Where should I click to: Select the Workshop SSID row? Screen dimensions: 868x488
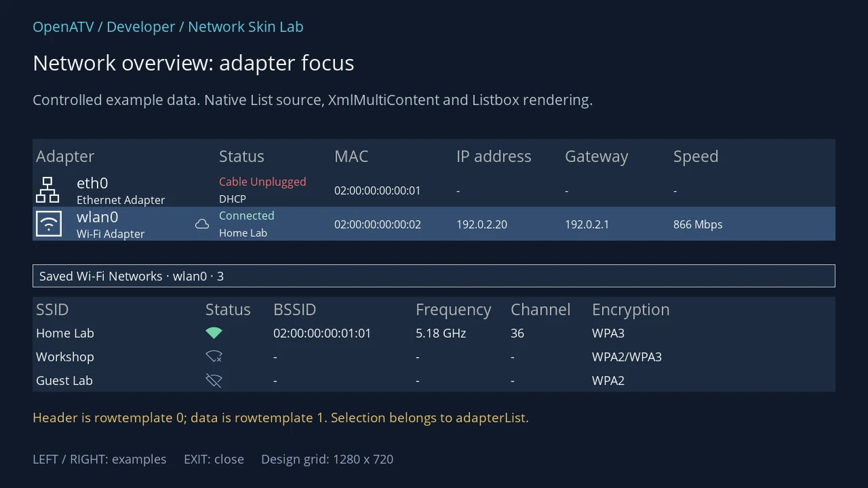[x=434, y=357]
